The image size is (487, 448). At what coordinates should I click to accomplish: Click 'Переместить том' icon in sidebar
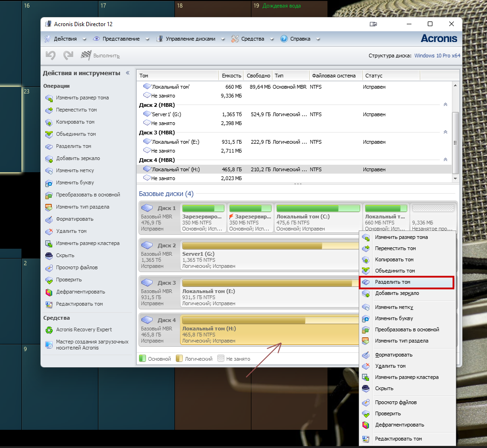point(49,110)
